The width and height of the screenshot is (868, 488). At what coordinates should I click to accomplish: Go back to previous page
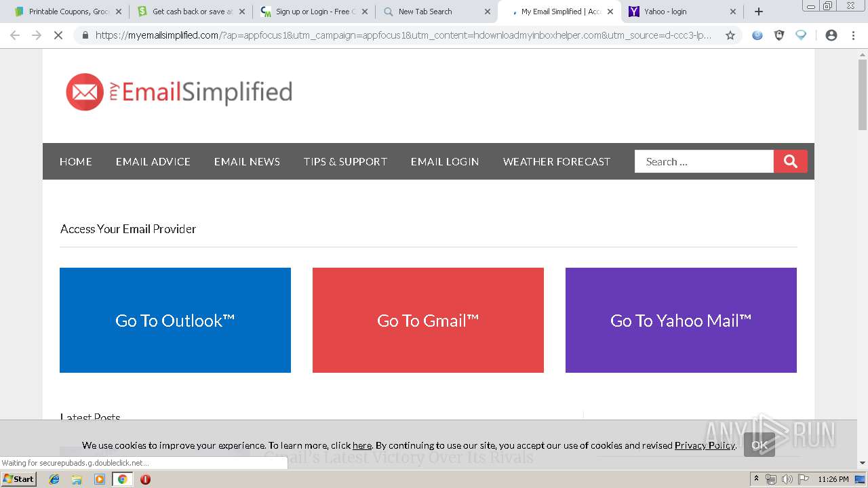(15, 35)
